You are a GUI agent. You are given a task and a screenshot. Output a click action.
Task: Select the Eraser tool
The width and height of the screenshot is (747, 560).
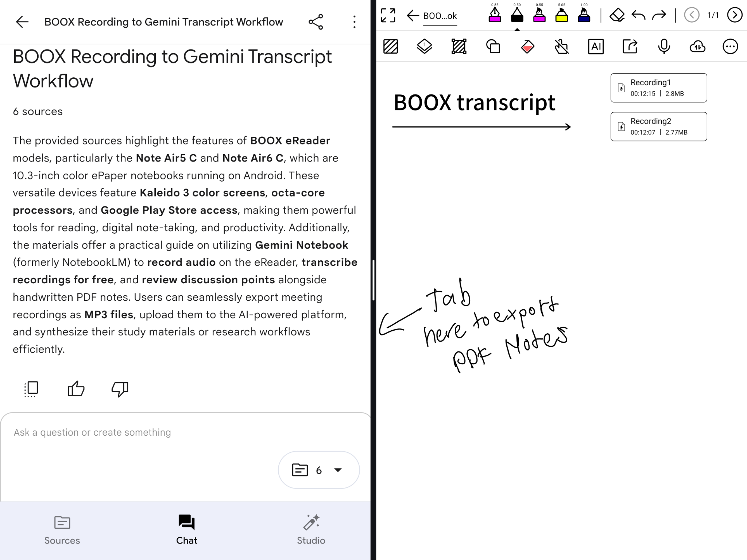pyautogui.click(x=617, y=15)
